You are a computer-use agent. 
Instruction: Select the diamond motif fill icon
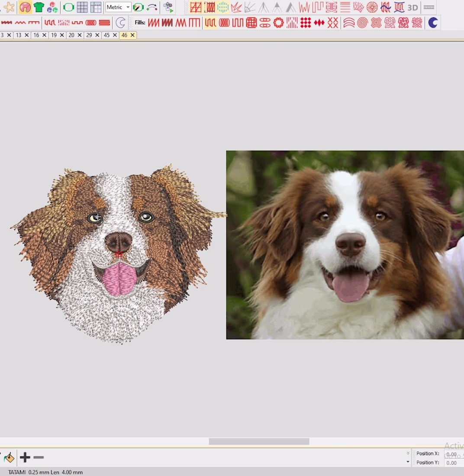pos(319,23)
